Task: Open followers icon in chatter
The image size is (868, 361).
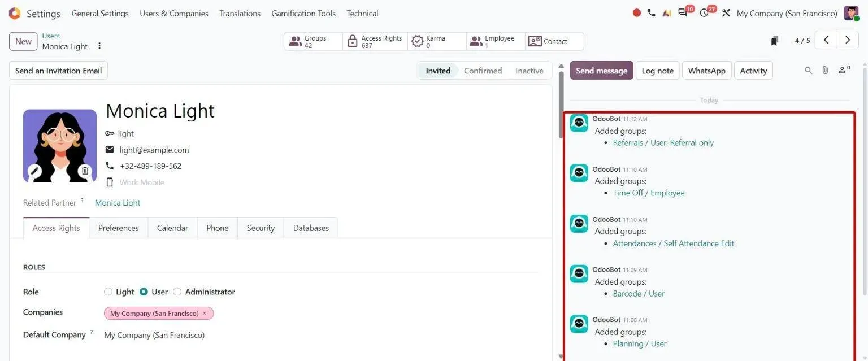Action: pyautogui.click(x=844, y=70)
